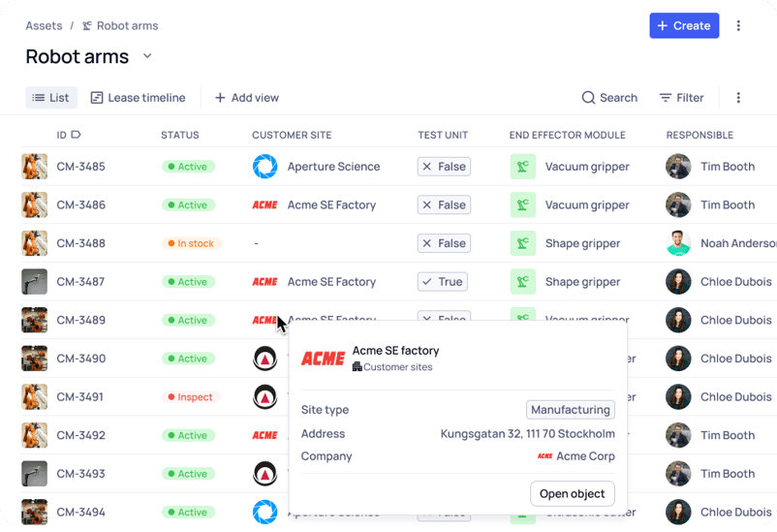Viewport: 777px width, 532px height.
Task: Open robot thumbnail for CM-3490
Action: pyautogui.click(x=35, y=359)
